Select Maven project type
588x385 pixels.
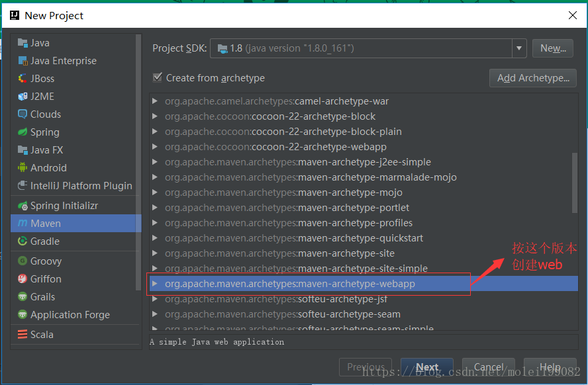(x=76, y=223)
